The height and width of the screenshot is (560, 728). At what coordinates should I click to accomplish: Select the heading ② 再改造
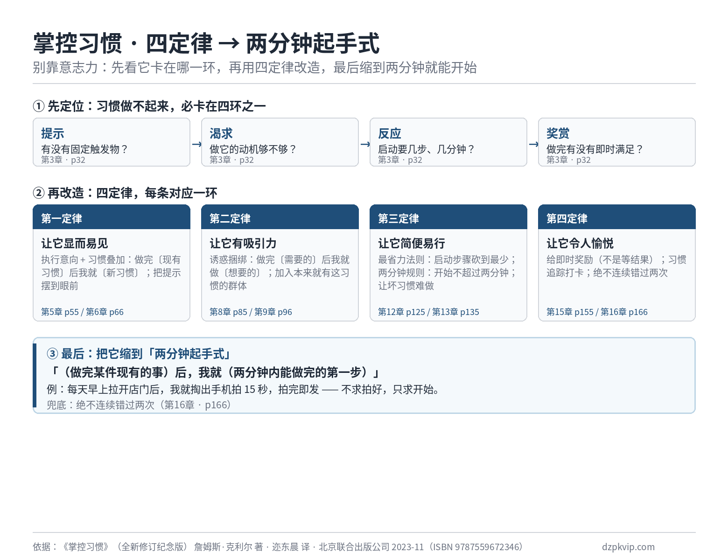click(x=125, y=193)
